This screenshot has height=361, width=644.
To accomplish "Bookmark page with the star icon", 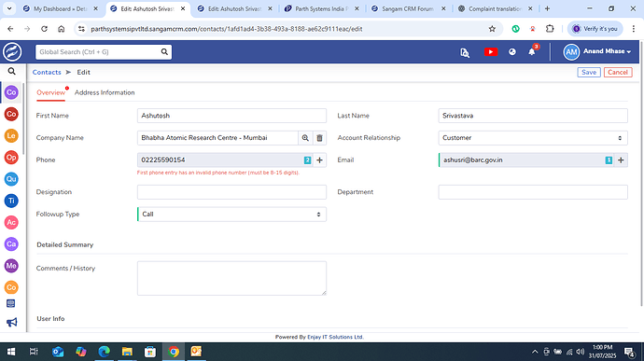I will tap(492, 29).
